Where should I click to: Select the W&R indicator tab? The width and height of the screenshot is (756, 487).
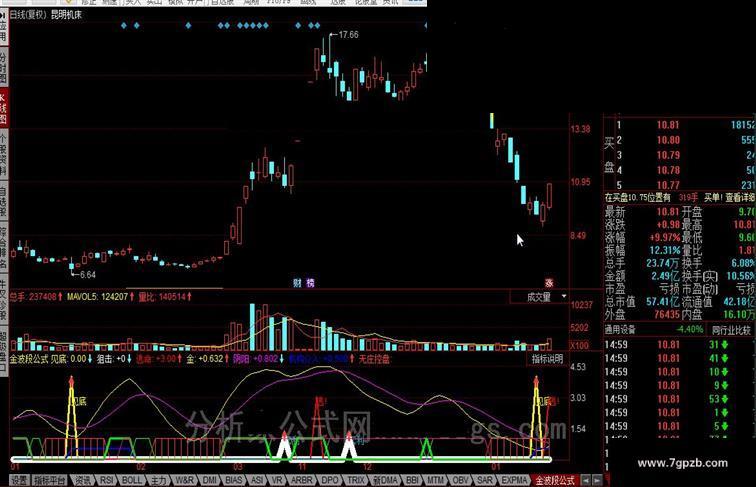[x=184, y=480]
